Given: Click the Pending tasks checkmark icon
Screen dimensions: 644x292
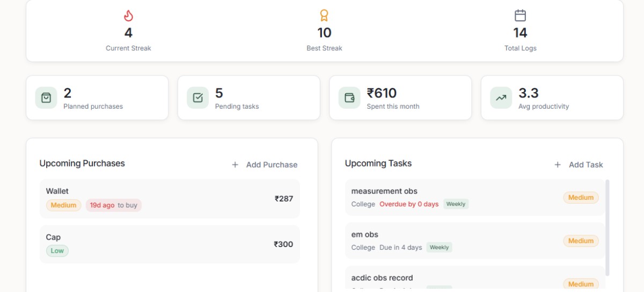Looking at the screenshot, I should 197,98.
